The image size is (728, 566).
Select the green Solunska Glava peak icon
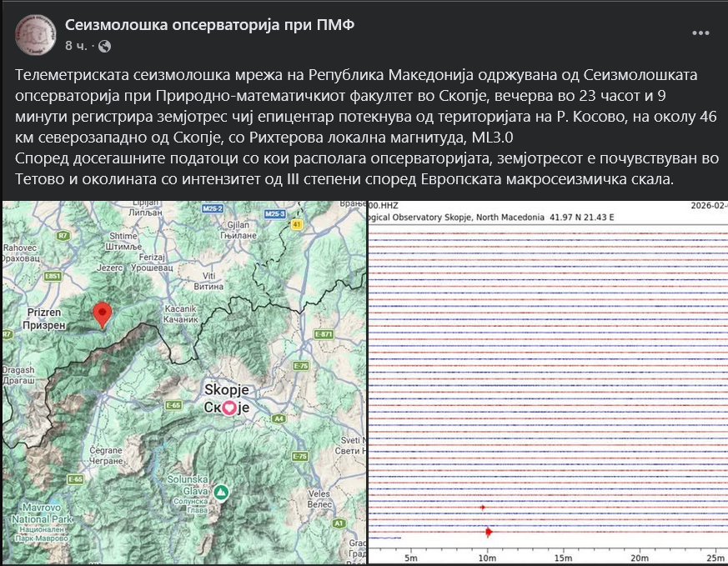pyautogui.click(x=220, y=492)
